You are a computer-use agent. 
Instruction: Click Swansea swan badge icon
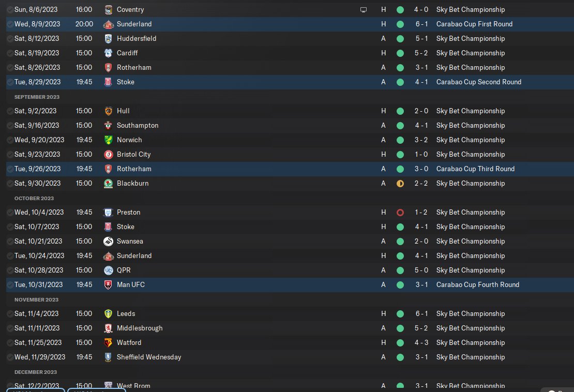[109, 241]
